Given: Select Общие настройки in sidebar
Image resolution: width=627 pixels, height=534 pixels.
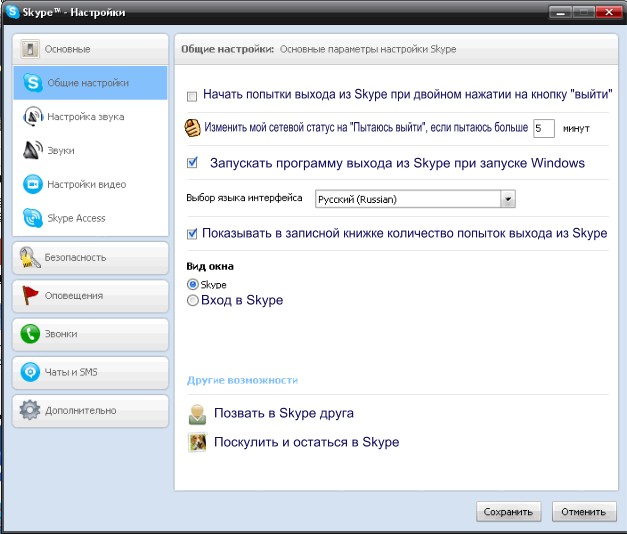Looking at the screenshot, I should [90, 83].
